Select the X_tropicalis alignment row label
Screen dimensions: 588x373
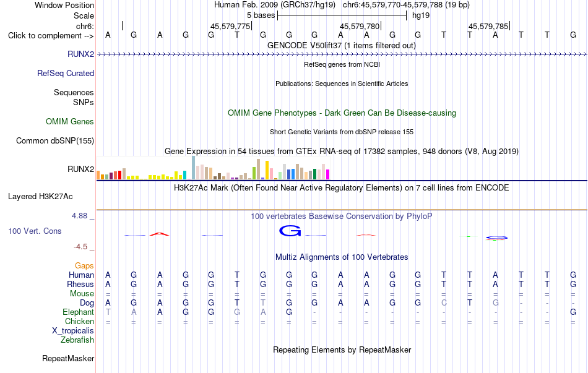(x=73, y=331)
